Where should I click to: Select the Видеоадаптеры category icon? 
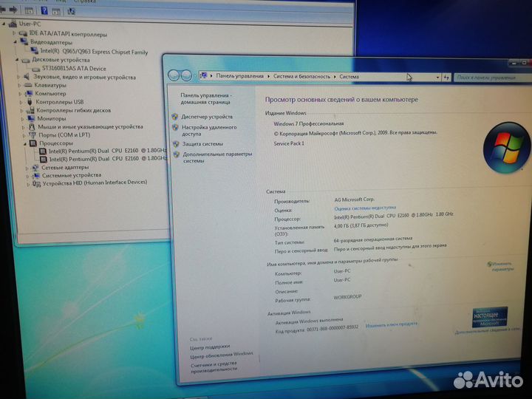[24, 42]
